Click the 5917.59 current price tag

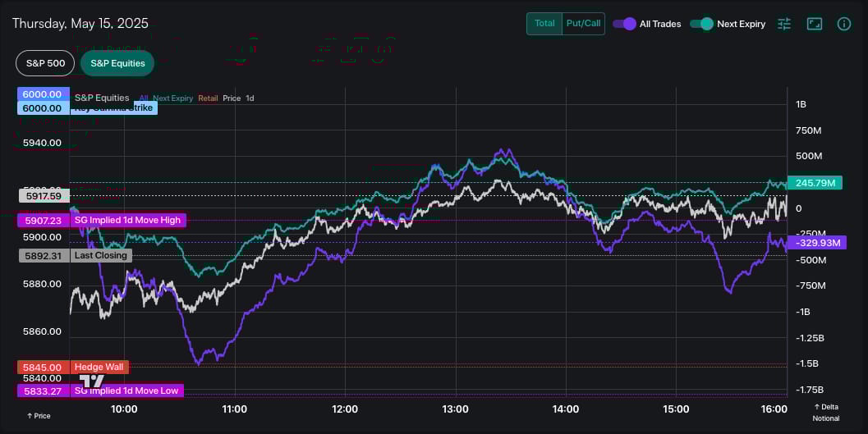pos(44,196)
